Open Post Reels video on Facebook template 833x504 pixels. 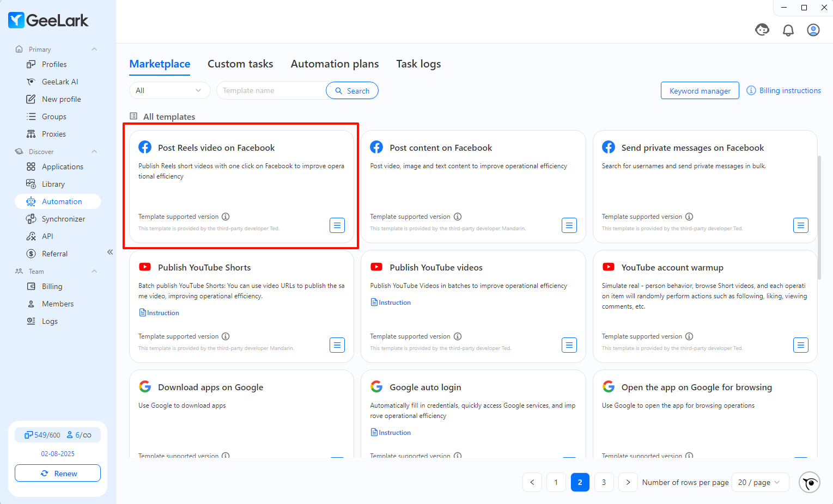(x=241, y=187)
